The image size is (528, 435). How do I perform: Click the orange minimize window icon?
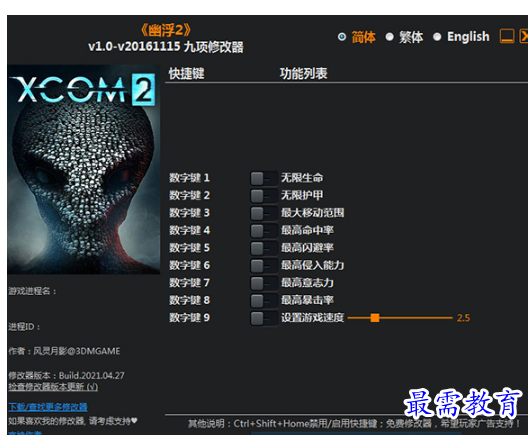click(507, 36)
